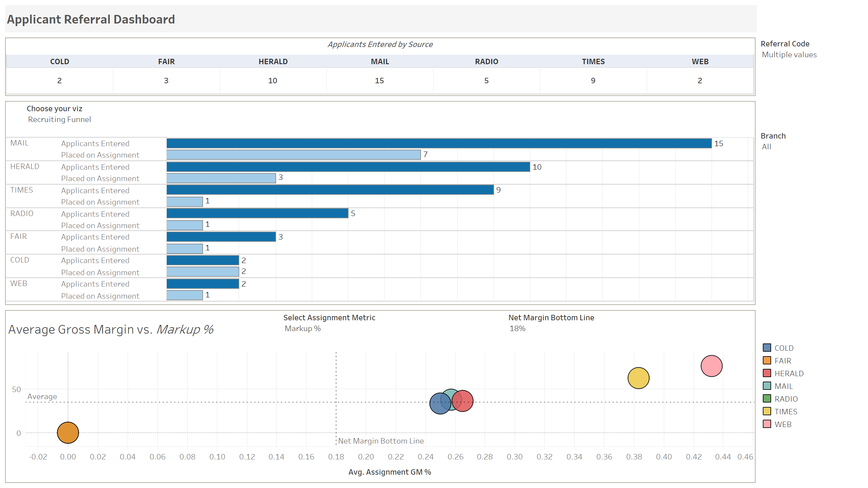Click the FAIR Applicants Entered bar
Image resolution: width=868 pixels, height=488 pixels.
(x=221, y=237)
